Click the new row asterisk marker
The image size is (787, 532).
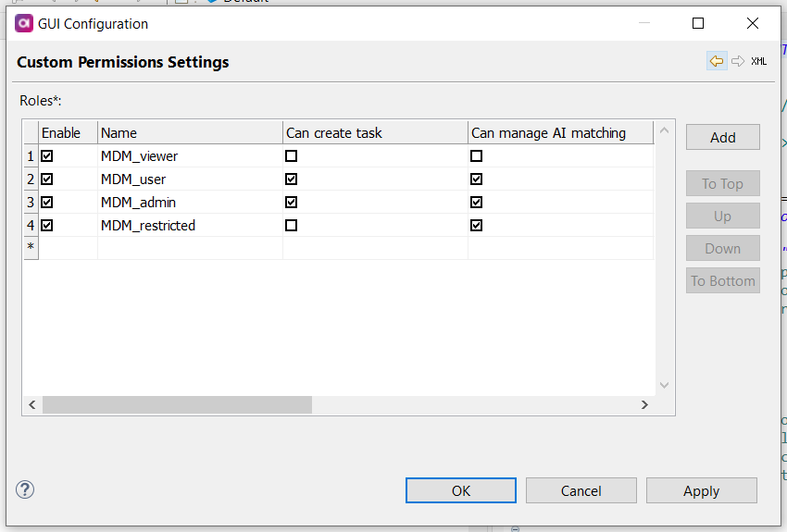click(x=31, y=248)
